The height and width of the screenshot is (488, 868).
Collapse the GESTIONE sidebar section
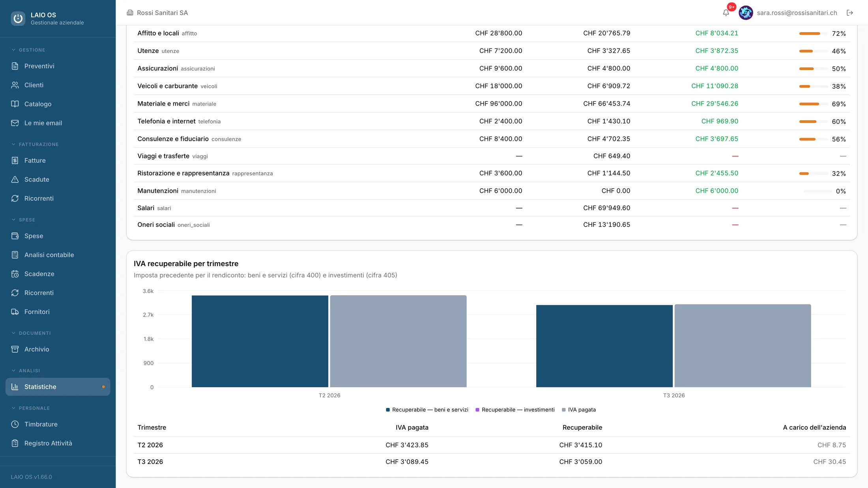pos(28,50)
